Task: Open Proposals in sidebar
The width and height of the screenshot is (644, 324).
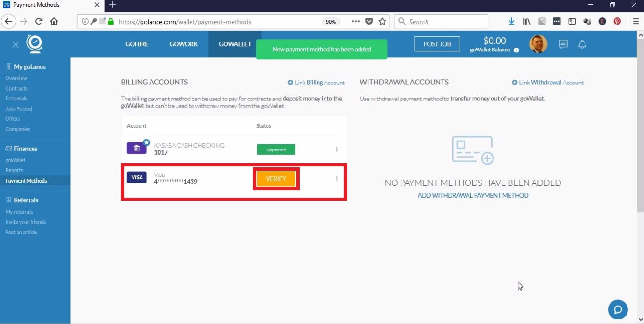Action: click(x=17, y=99)
